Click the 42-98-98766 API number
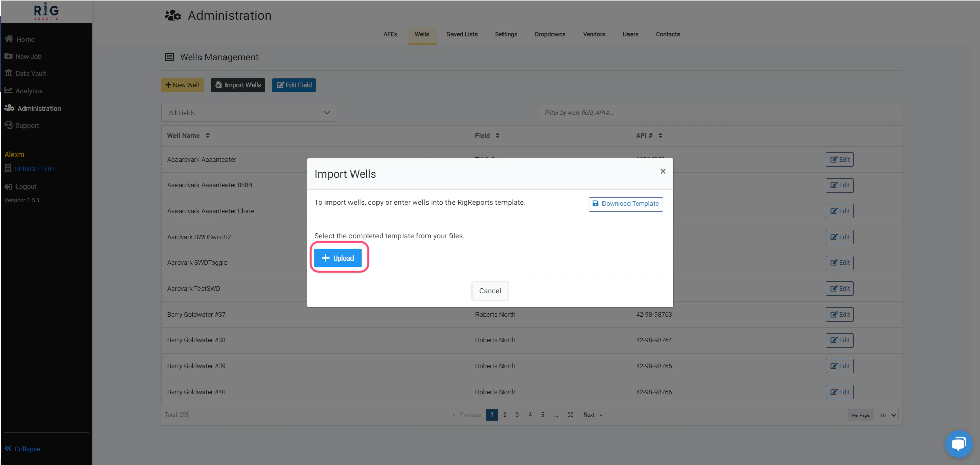Screen dimensions: 980x465 coord(654,392)
